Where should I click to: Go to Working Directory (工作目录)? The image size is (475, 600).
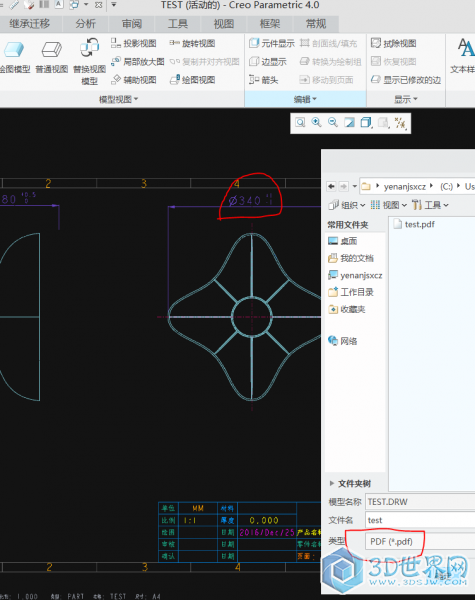(351, 292)
